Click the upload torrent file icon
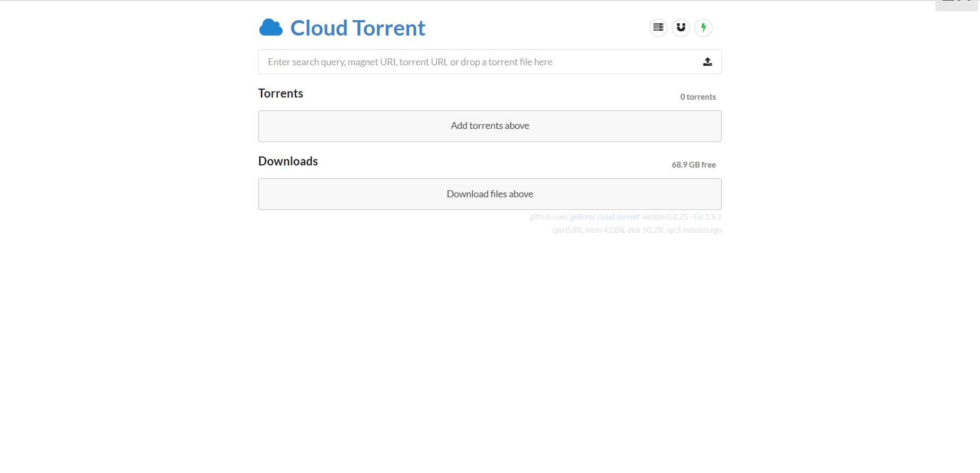The height and width of the screenshot is (473, 980). pos(708,62)
